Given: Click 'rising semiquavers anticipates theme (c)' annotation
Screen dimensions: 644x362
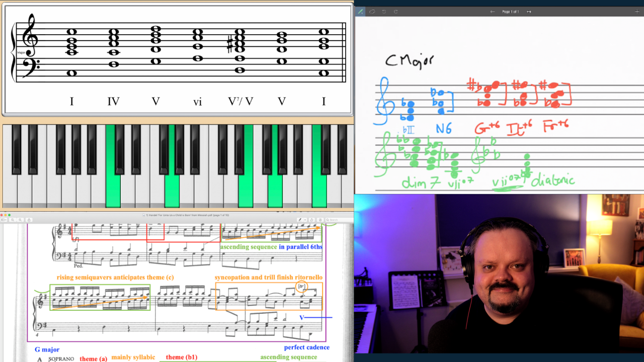Looking at the screenshot, I should 115,277.
